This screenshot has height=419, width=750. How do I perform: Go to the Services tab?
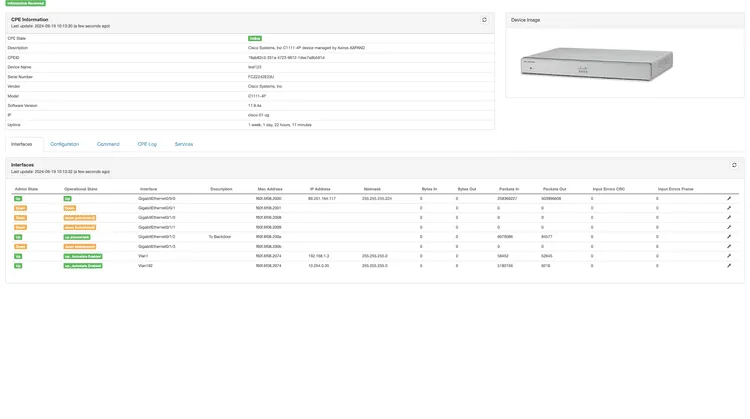pyautogui.click(x=184, y=144)
